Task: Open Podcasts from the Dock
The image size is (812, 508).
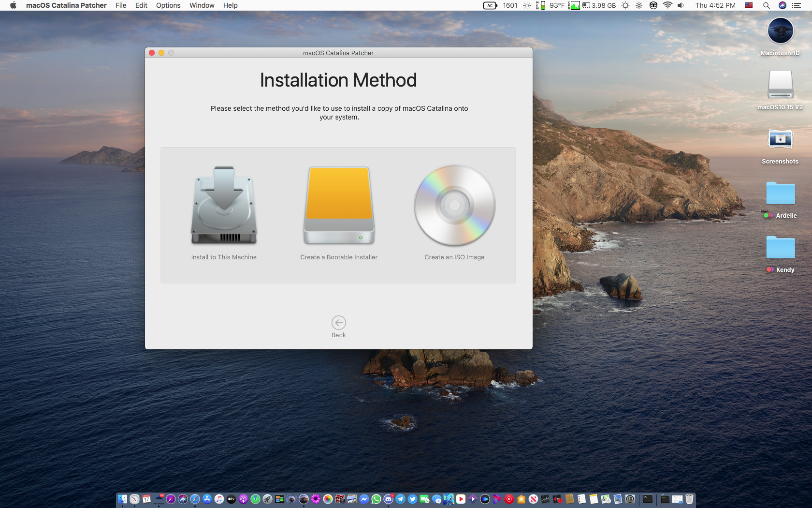Action: pos(243,499)
